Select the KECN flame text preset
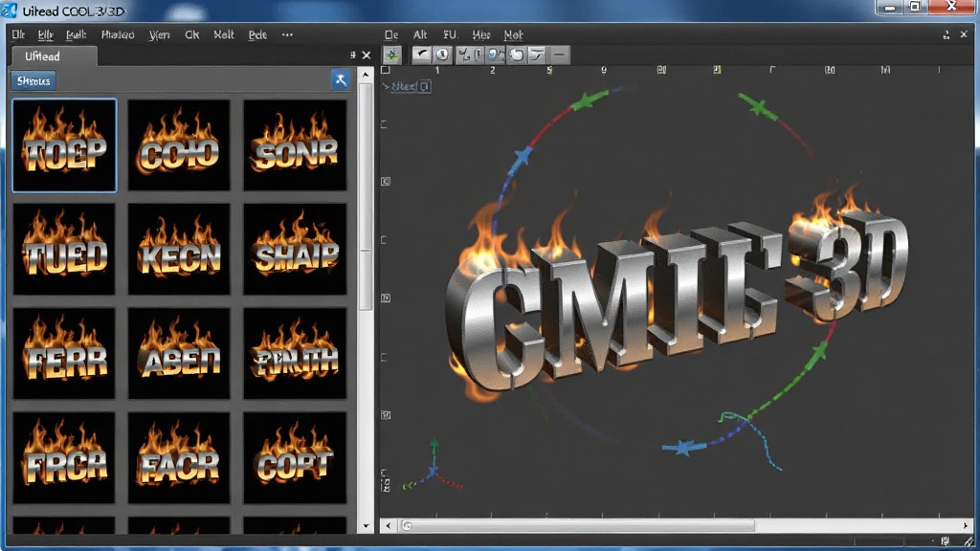Screen dimensions: 980x551 tap(179, 249)
